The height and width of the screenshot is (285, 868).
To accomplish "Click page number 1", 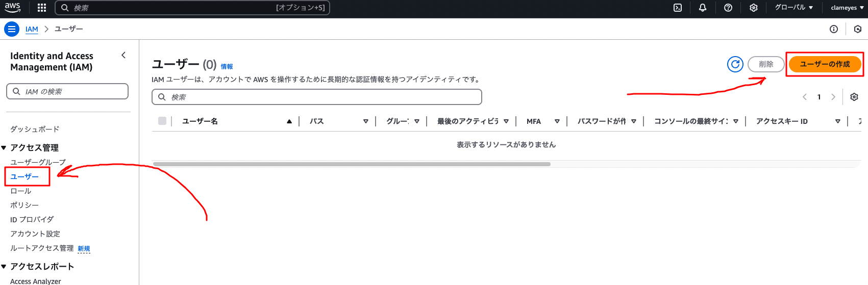I will pos(819,97).
